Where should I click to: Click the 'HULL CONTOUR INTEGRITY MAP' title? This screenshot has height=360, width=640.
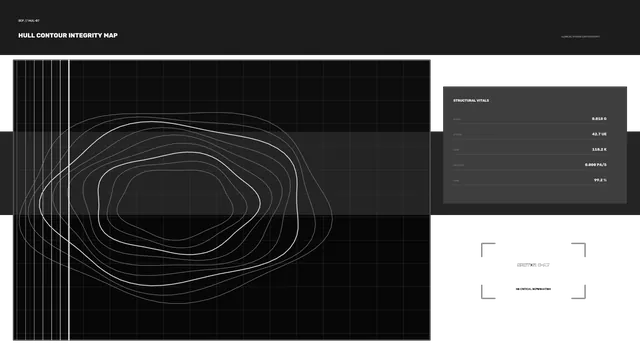pos(68,36)
